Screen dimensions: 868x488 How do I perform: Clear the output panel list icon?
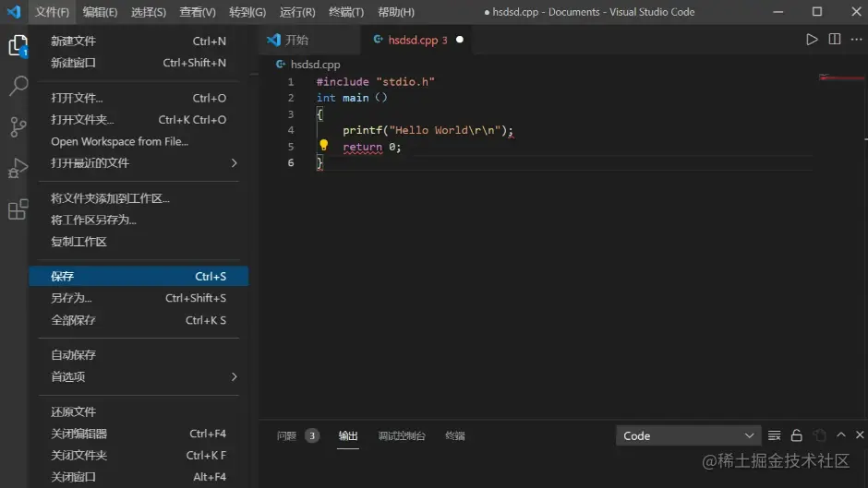tap(775, 435)
